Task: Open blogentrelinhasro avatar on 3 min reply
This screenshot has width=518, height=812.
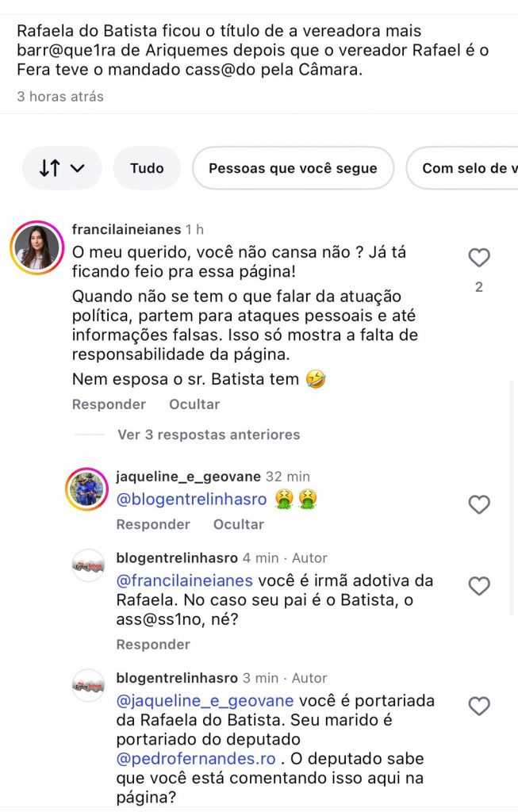Action: pyautogui.click(x=88, y=685)
